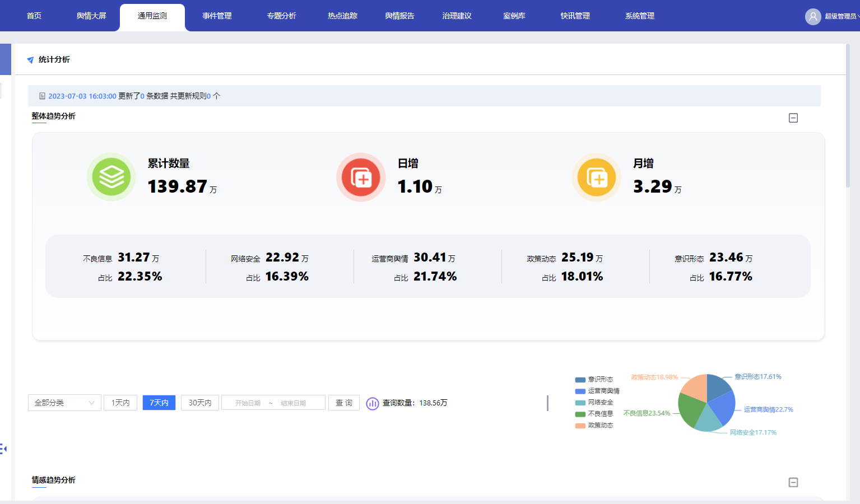Image resolution: width=860 pixels, height=504 pixels.
Task: Click the 政策动态 25.19 万 value
Action: coord(582,258)
